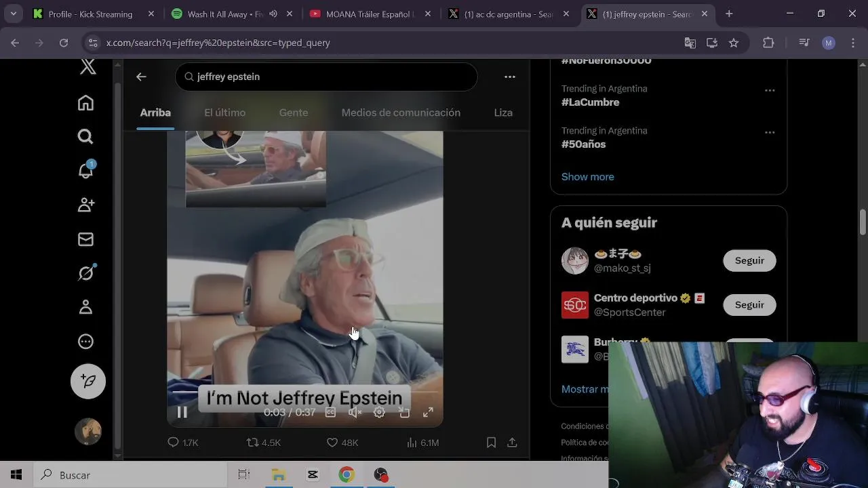
Task: Expand video to fullscreen
Action: 429,412
